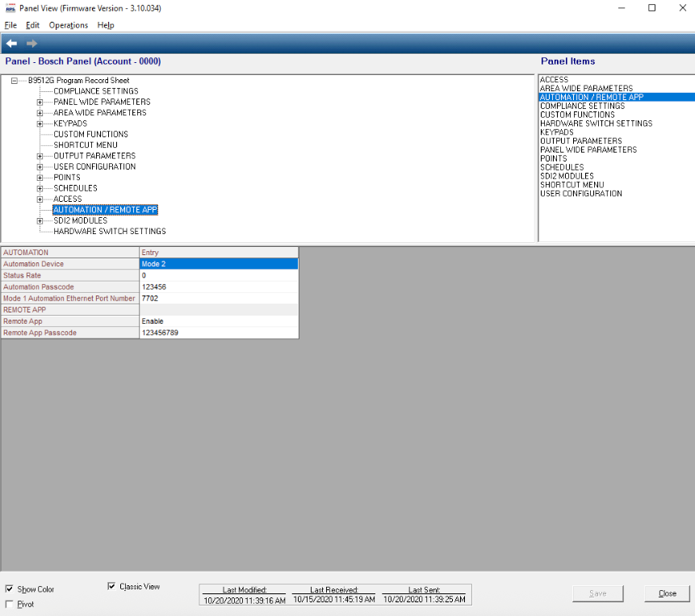
Task: Toggle the Show Color checkbox
Action: (9, 589)
